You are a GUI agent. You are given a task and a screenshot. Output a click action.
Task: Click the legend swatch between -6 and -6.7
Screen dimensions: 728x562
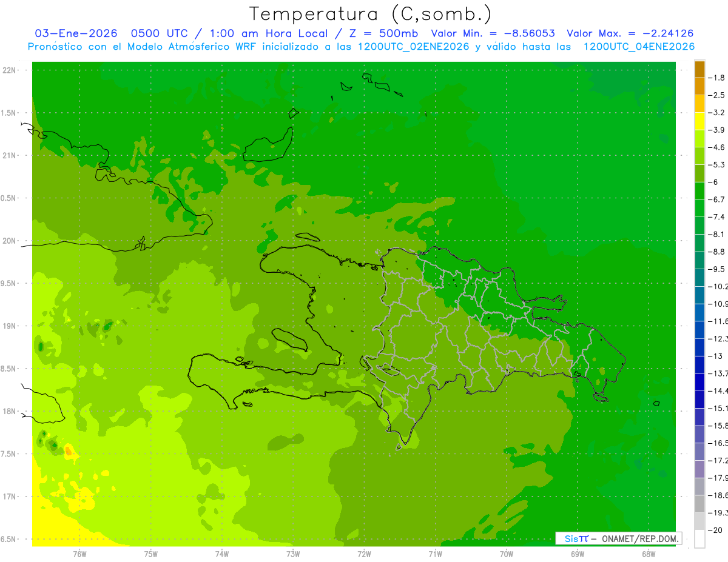pos(699,191)
